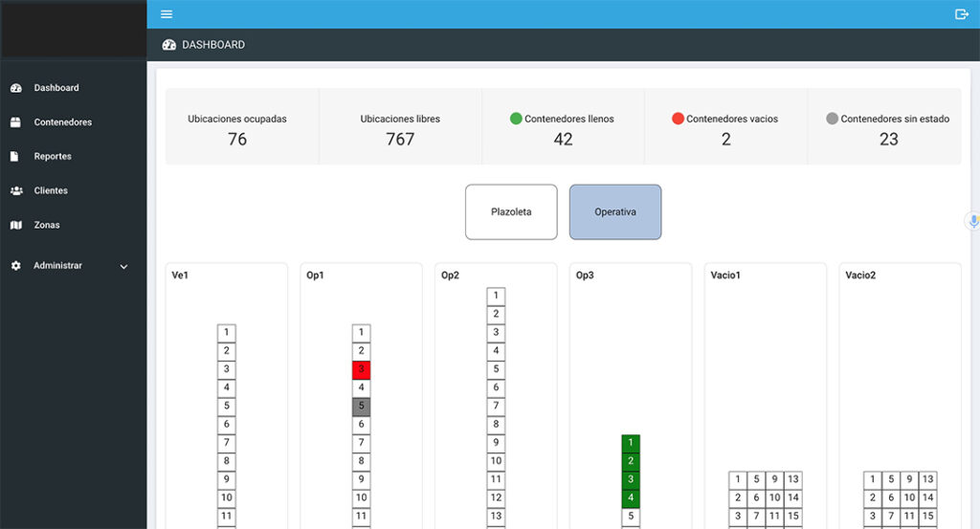
Task: Select red slot 3 in Op1
Action: pos(361,370)
